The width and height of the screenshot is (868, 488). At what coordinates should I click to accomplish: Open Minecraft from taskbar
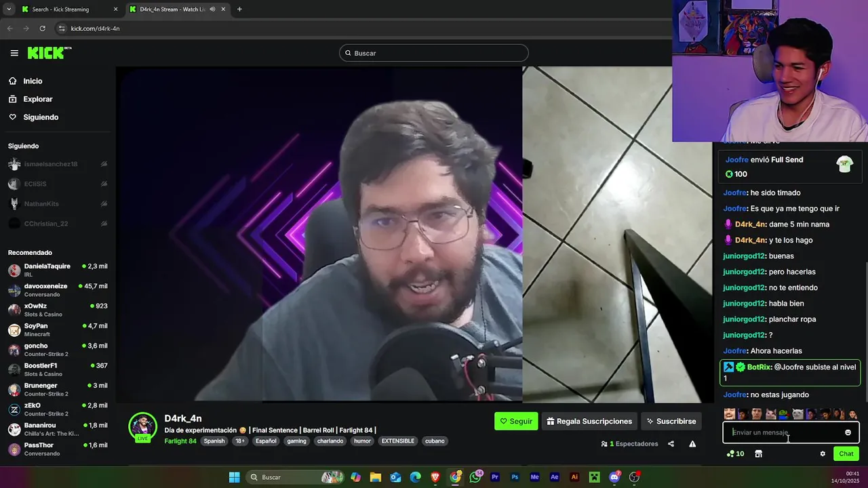595,477
